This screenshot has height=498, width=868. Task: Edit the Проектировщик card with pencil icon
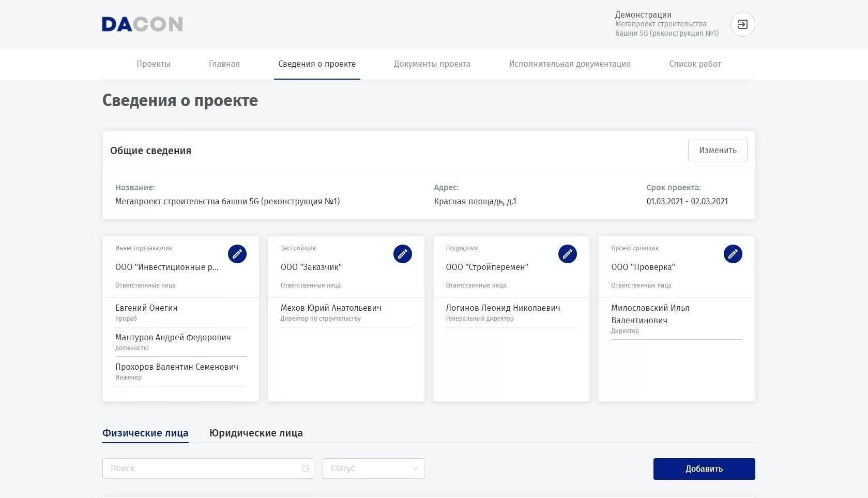tap(733, 254)
